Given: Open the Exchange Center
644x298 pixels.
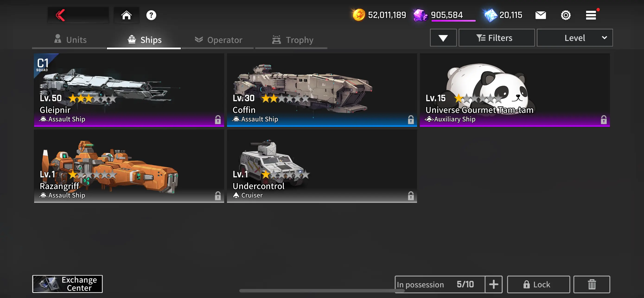Looking at the screenshot, I should 67,284.
